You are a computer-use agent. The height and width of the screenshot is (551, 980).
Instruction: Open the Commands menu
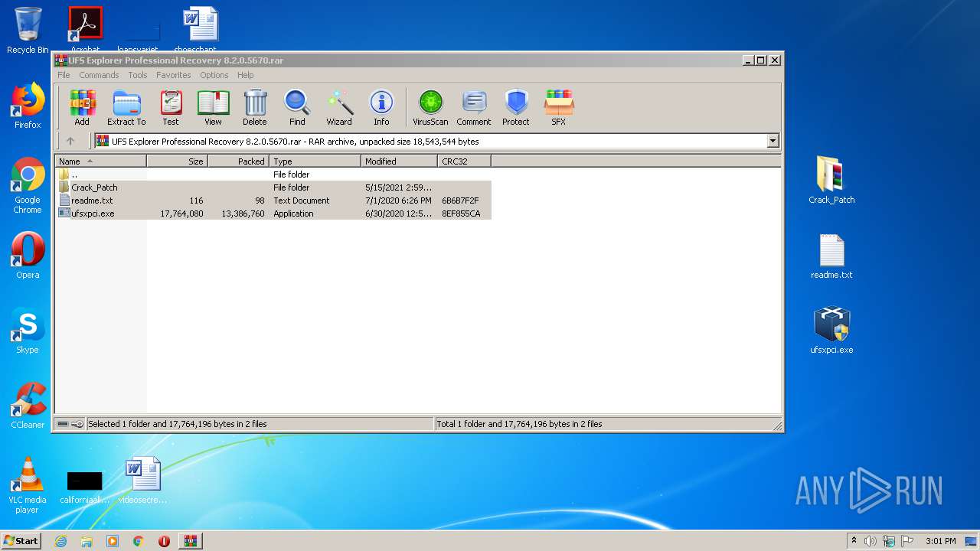coord(99,75)
